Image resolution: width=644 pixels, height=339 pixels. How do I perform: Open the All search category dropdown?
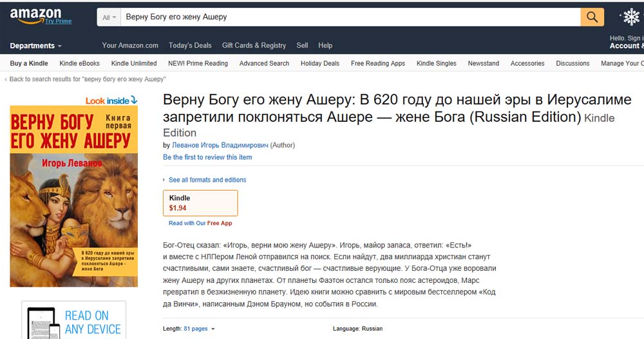coord(109,17)
